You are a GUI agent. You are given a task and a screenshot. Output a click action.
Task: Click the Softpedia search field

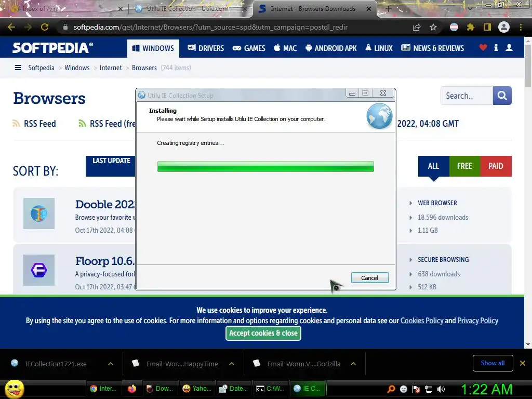[x=467, y=96]
